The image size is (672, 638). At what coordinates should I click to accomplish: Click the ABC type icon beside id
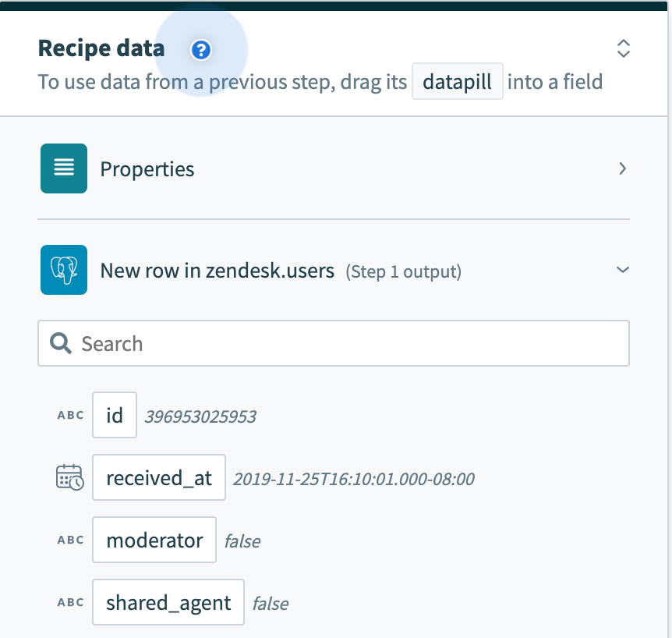[x=70, y=415]
